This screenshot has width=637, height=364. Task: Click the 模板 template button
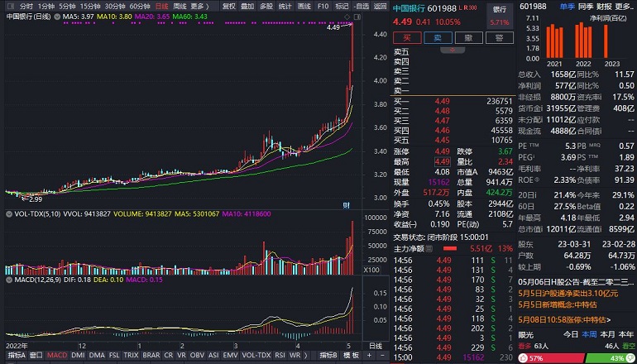351,355
